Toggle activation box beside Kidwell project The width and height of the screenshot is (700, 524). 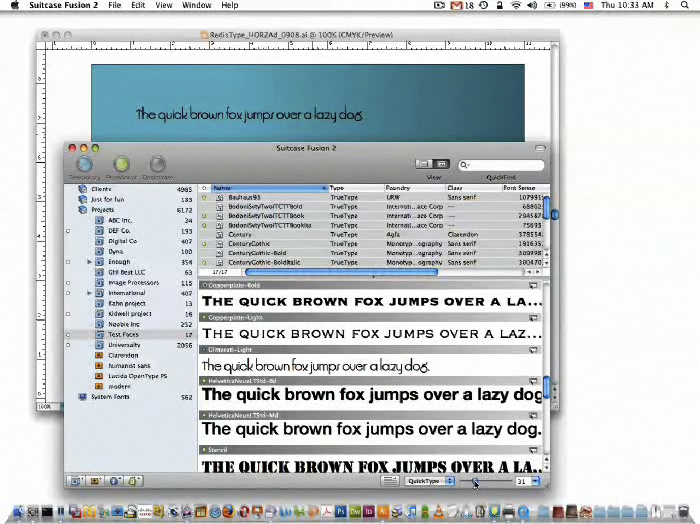tap(68, 314)
